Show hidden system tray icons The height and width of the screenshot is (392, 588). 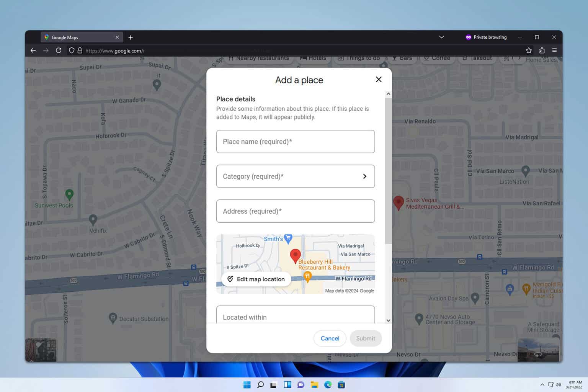(542, 385)
